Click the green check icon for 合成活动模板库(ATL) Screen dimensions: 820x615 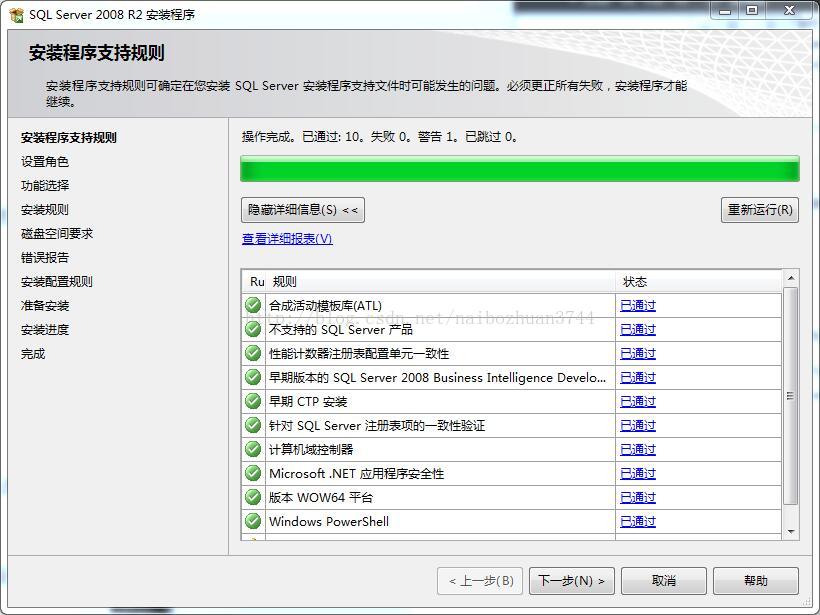tap(253, 305)
